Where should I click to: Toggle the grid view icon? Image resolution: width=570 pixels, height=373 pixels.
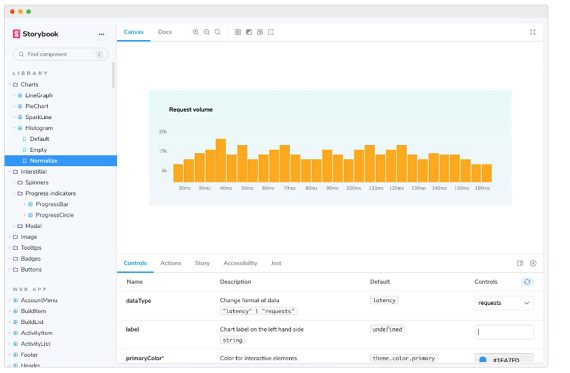coord(238,32)
